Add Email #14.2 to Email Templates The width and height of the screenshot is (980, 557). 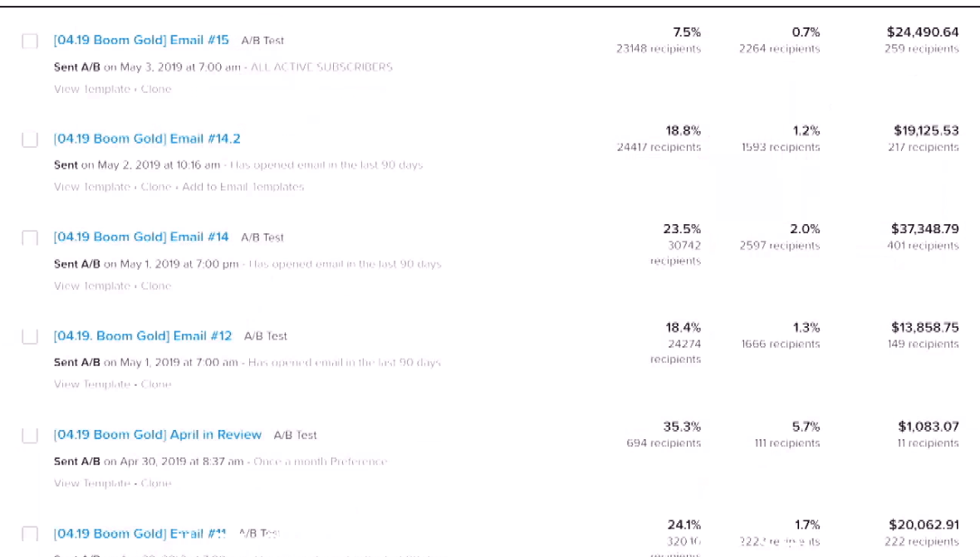pos(243,187)
